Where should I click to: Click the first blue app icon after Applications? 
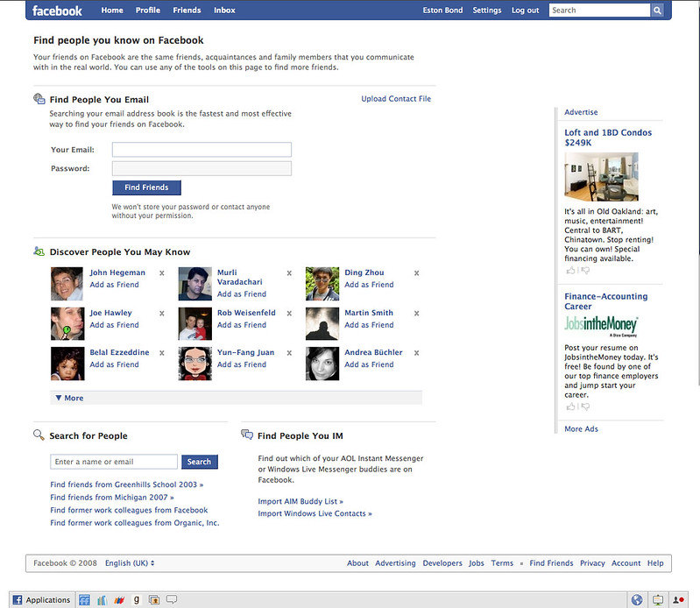[x=84, y=600]
